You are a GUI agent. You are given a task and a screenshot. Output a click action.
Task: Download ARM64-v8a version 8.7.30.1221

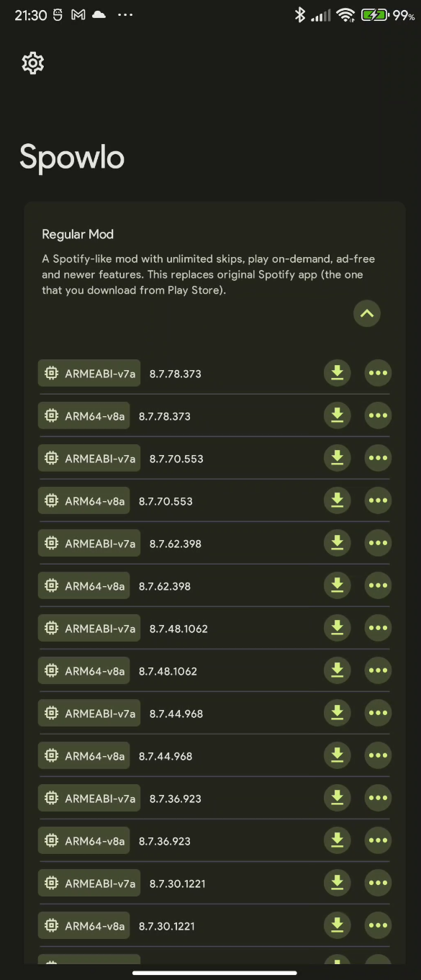337,925
